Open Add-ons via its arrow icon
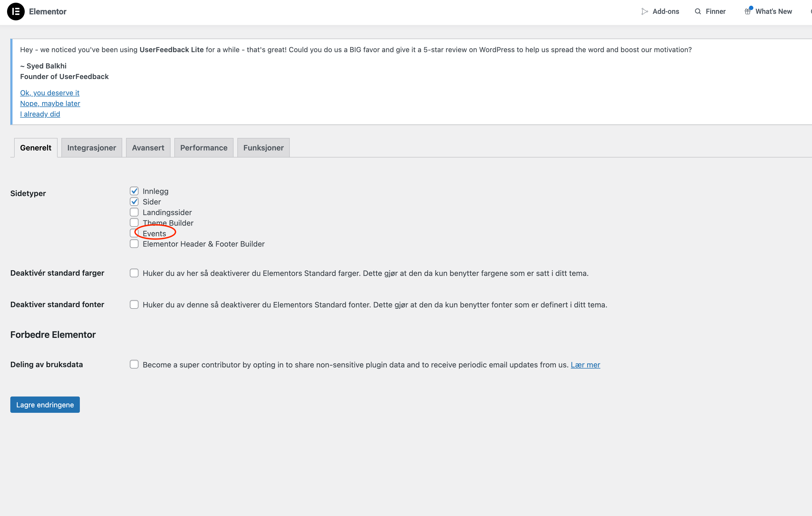812x516 pixels. (644, 11)
